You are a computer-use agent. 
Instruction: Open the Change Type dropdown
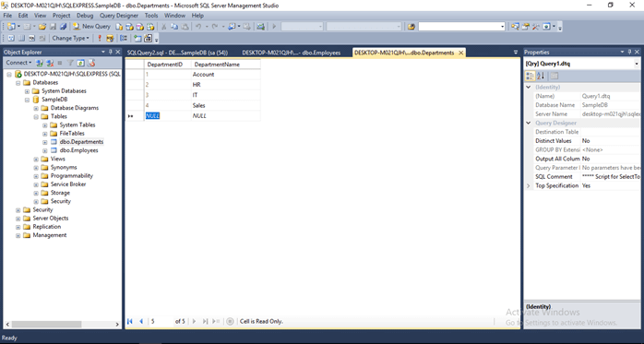click(71, 38)
